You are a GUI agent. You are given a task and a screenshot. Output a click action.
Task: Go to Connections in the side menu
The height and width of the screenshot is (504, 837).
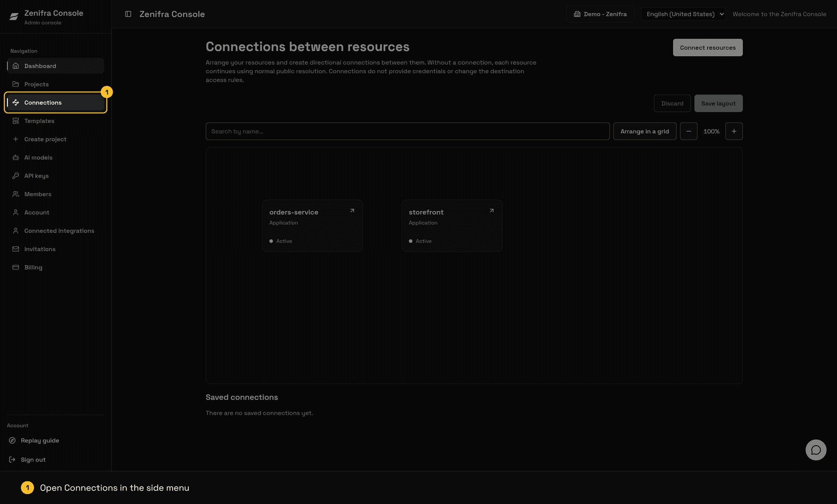[56, 102]
